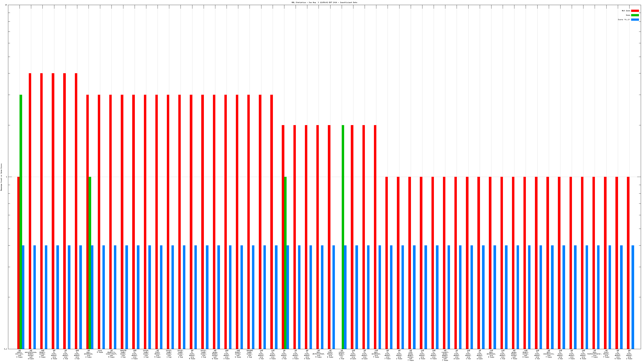Click the green Spam legend swatch
This screenshot has height=362, width=644.
point(635,15)
